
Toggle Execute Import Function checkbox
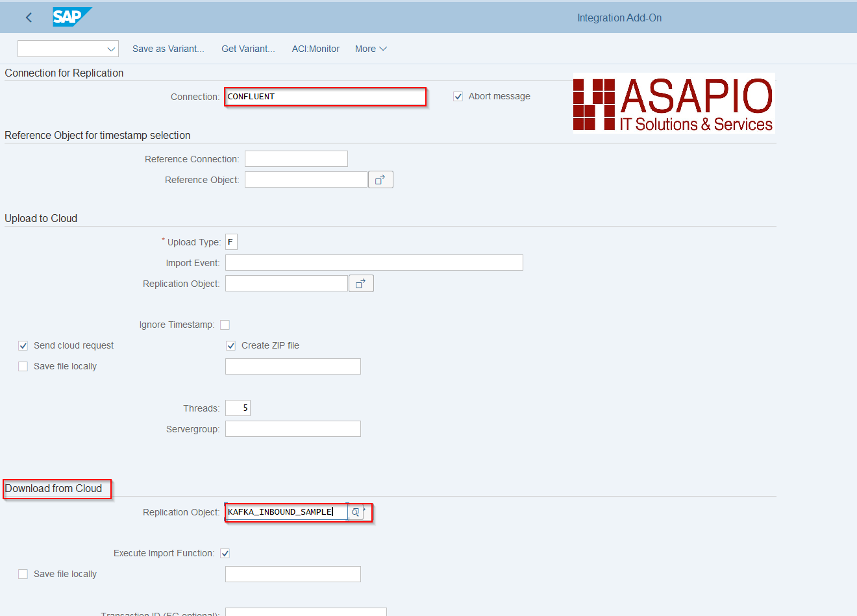225,554
